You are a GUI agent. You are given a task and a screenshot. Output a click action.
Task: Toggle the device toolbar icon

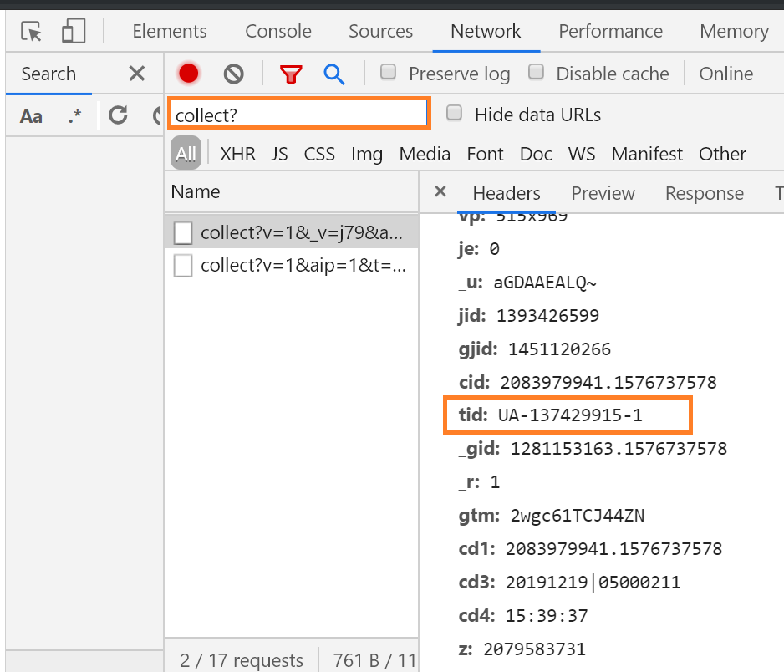click(x=74, y=32)
